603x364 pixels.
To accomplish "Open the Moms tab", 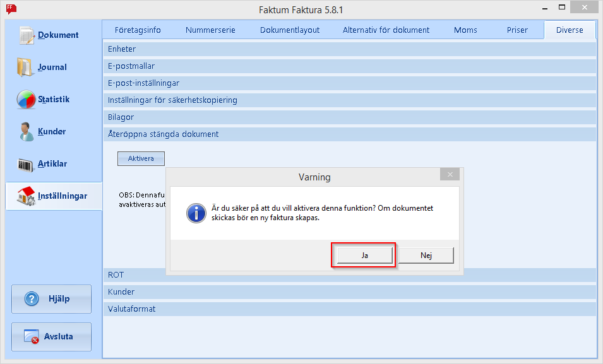I will coord(465,30).
